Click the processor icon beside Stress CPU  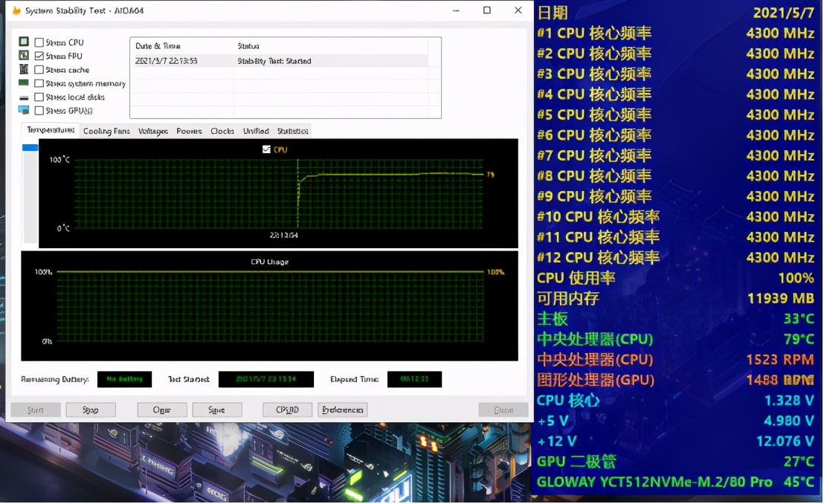click(x=24, y=42)
